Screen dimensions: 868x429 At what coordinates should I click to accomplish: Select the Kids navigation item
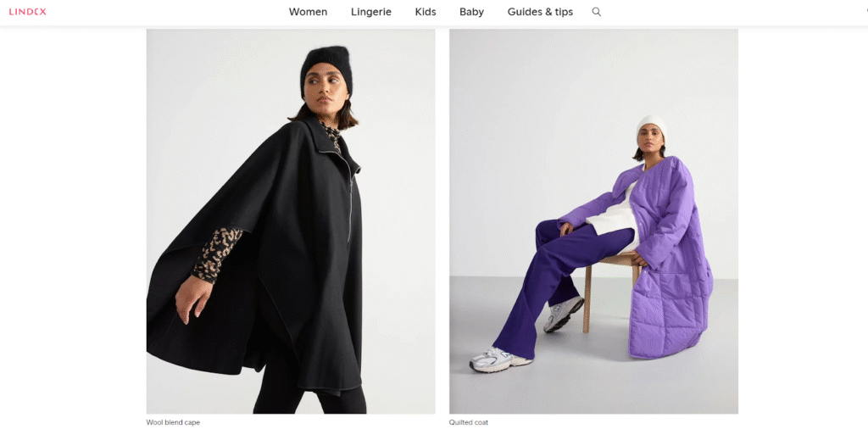(x=426, y=12)
